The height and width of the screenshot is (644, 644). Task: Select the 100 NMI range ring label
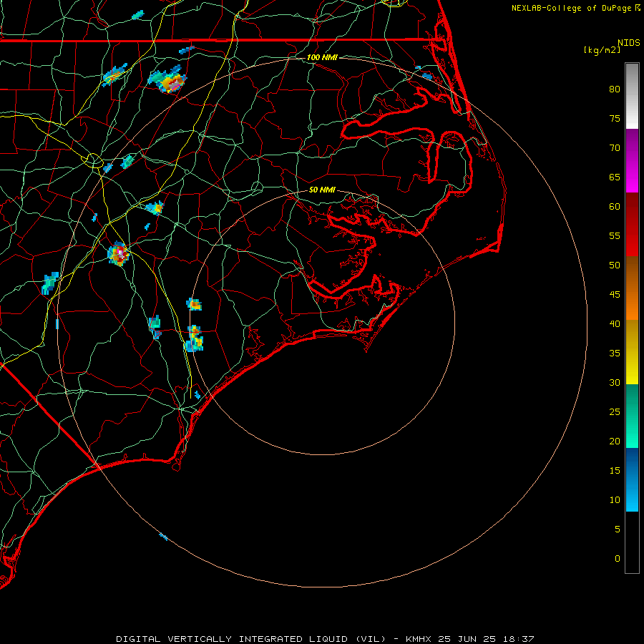tap(322, 57)
